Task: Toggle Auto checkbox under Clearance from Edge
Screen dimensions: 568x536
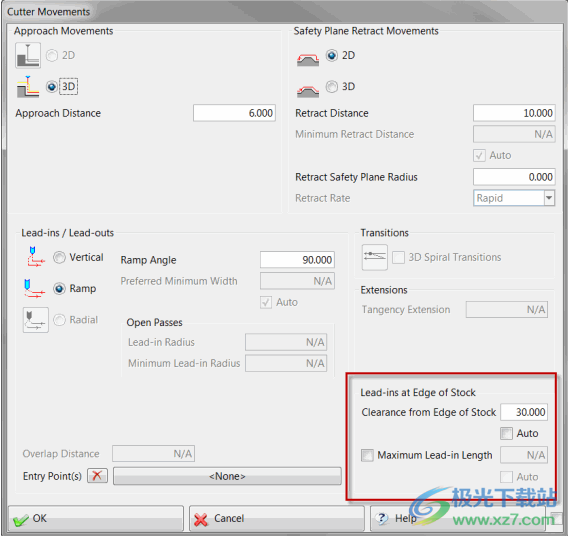Action: [506, 434]
